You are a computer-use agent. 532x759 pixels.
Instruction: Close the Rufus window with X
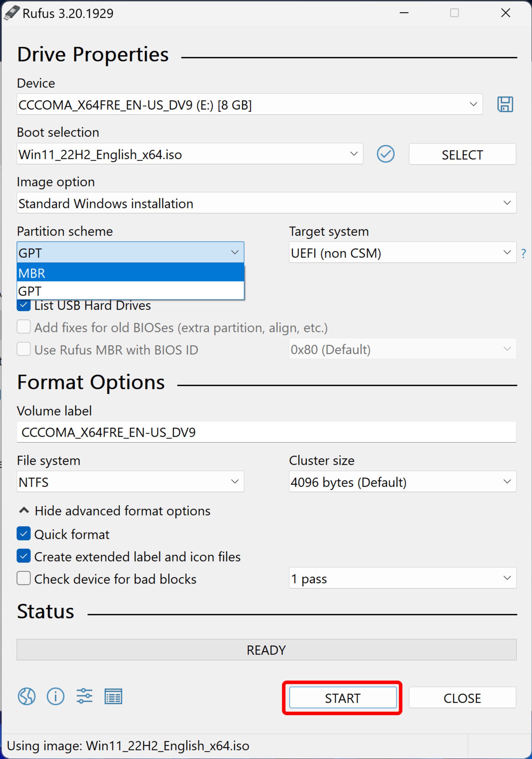[x=506, y=13]
